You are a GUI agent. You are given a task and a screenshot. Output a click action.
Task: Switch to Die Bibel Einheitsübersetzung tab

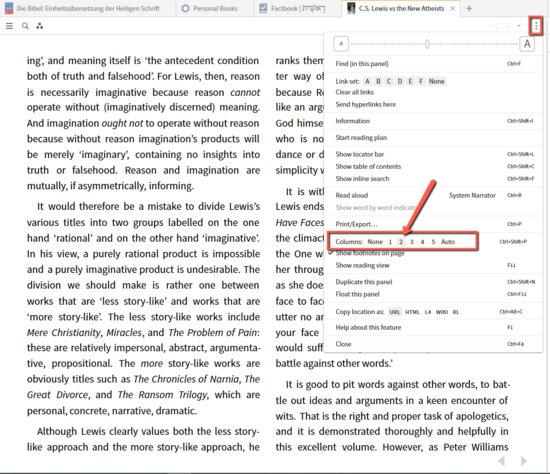click(x=82, y=8)
